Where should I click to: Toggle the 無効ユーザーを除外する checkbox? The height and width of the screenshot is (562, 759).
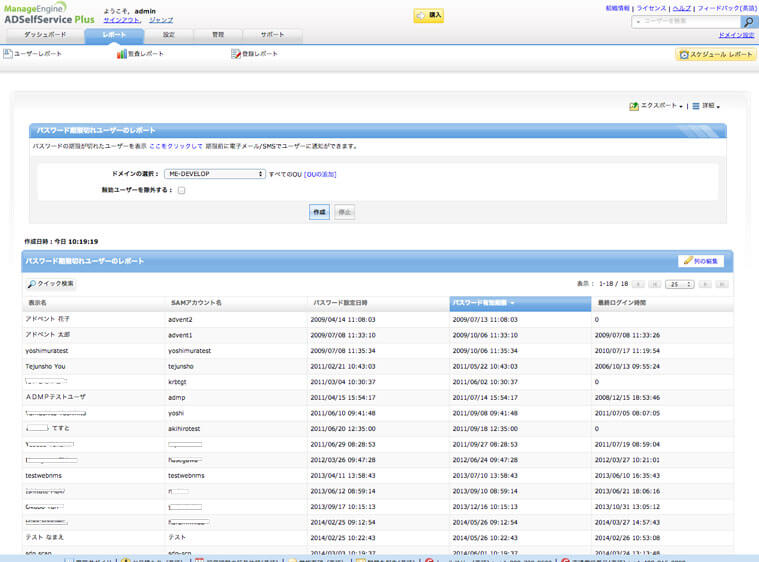coord(181,190)
